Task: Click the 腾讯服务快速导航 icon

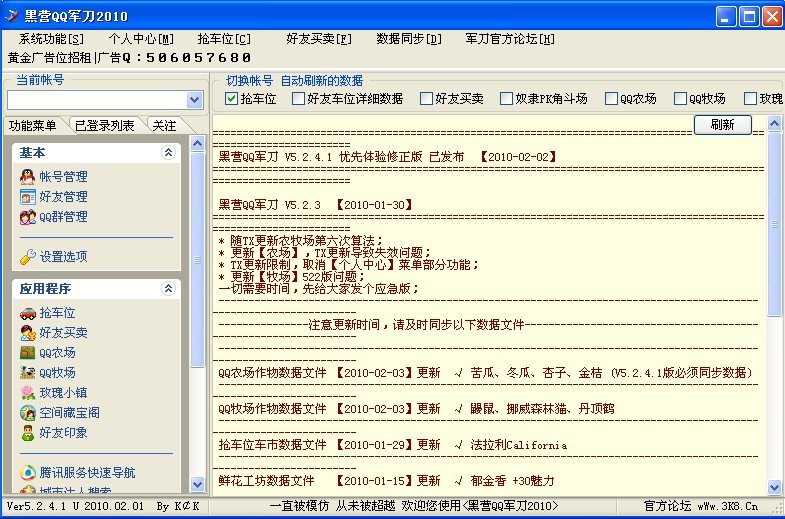Action: pyautogui.click(x=28, y=472)
